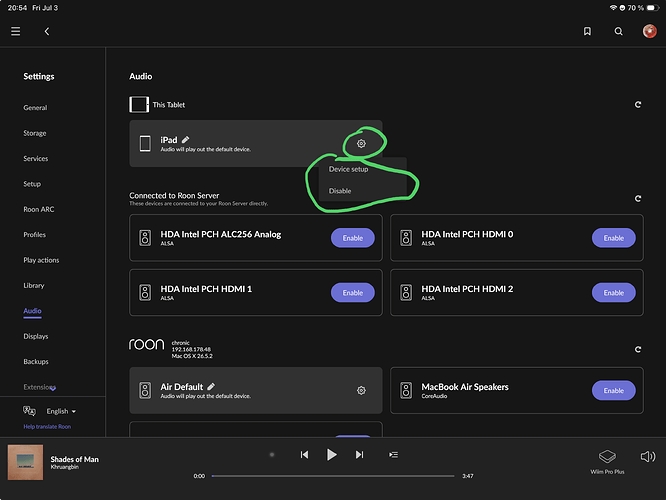
Task: Open General settings section
Action: [x=35, y=108]
